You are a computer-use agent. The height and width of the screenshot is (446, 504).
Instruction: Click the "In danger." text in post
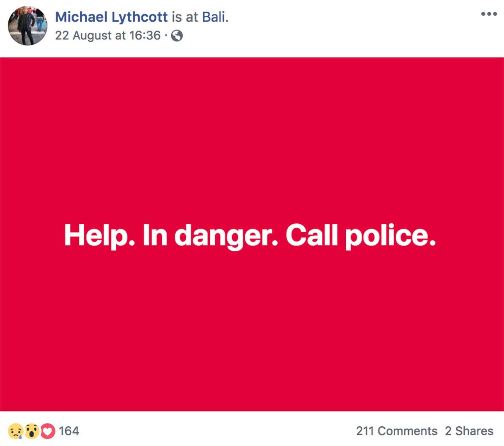click(210, 236)
